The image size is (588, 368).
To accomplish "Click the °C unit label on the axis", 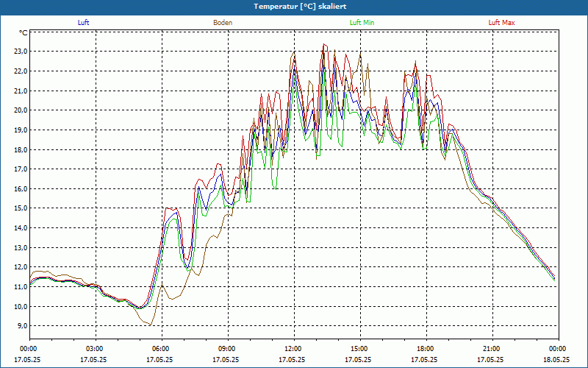I will (24, 33).
